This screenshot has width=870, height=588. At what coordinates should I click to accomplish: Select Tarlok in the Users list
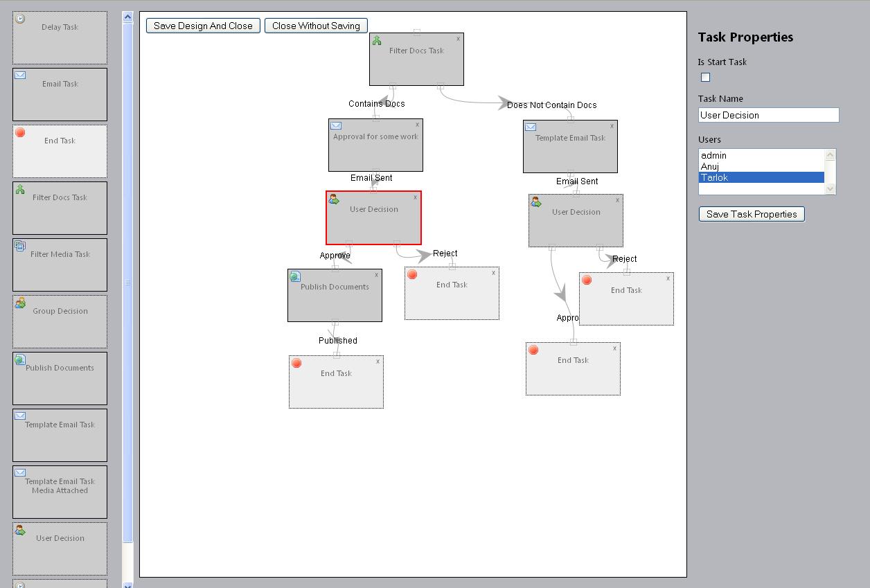(761, 177)
